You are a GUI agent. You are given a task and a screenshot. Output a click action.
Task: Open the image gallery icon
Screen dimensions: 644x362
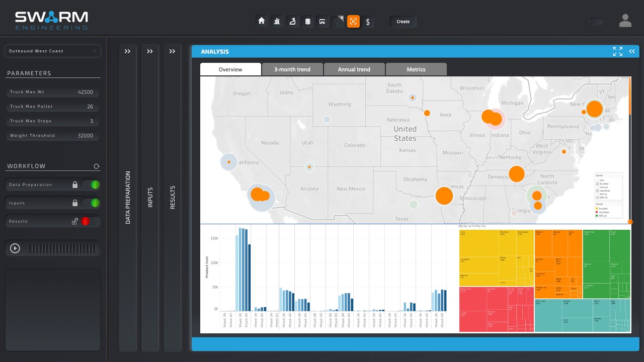tap(323, 21)
